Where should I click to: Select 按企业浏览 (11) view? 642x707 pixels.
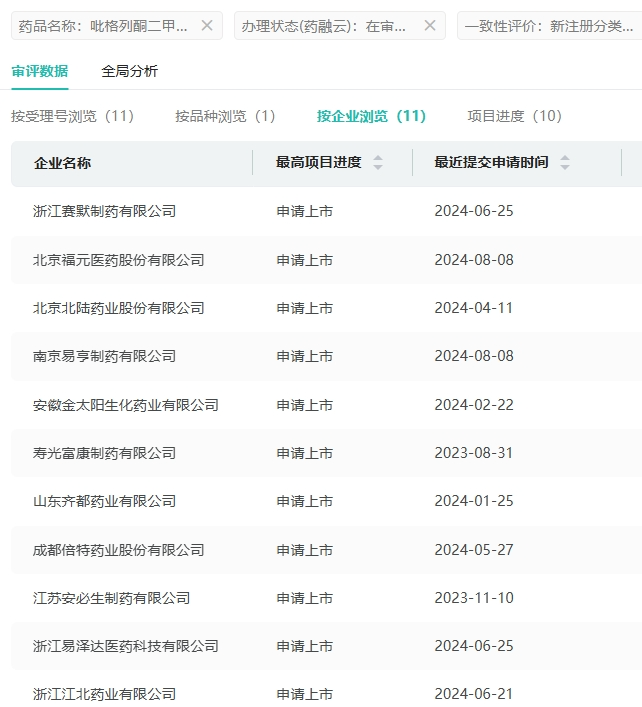click(x=371, y=116)
